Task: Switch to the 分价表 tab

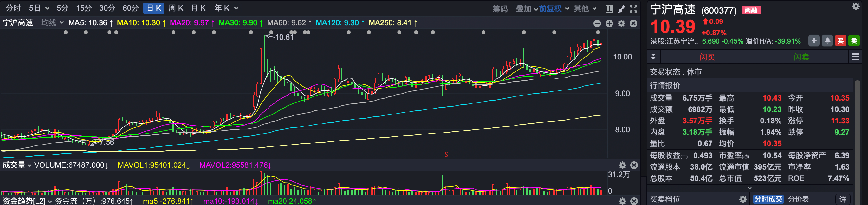Action: (x=799, y=199)
